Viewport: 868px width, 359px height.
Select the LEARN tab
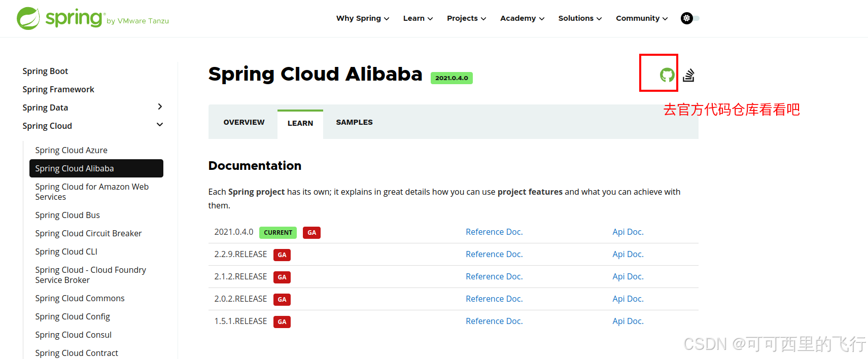coord(300,124)
